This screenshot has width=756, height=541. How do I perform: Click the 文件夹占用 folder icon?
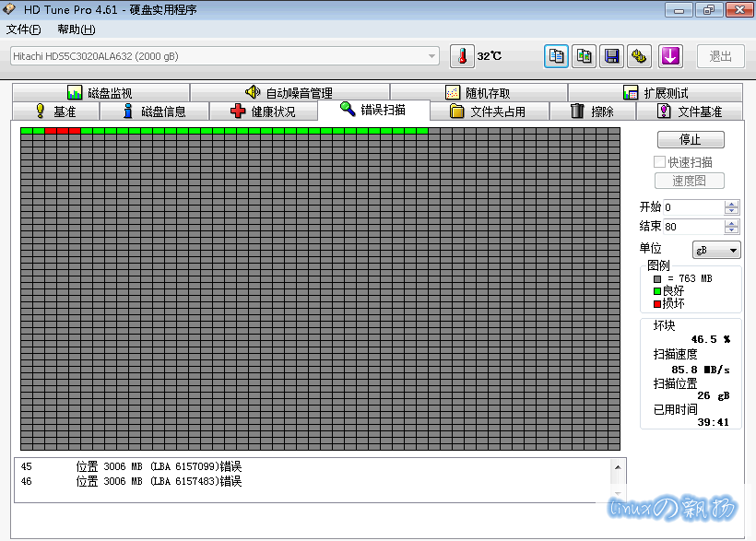456,111
